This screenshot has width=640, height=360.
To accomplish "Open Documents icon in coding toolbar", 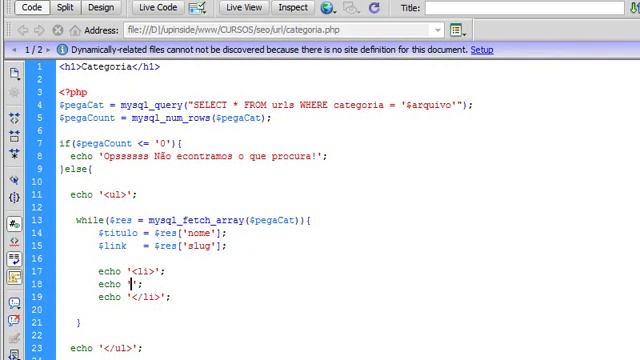I will 14,73.
